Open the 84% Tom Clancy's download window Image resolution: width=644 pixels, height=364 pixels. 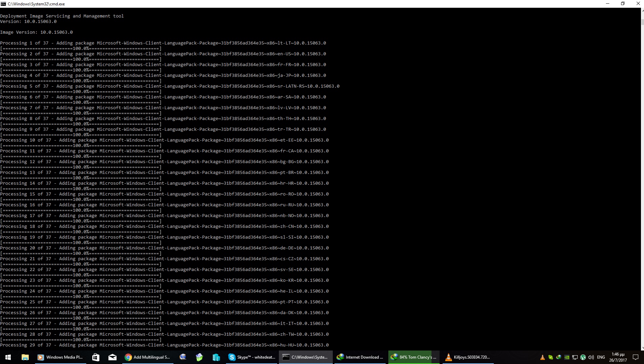[414, 357]
